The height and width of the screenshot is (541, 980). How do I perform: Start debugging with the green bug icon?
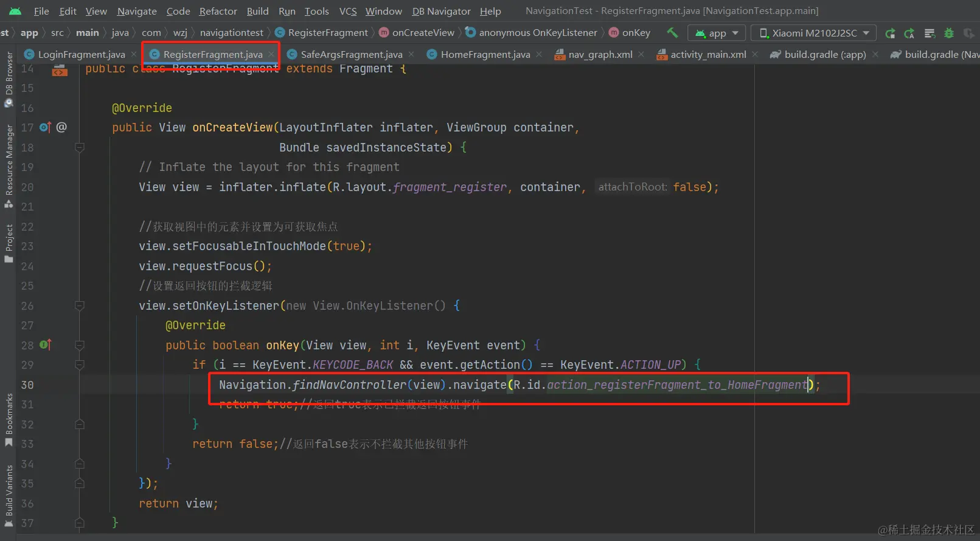click(949, 33)
